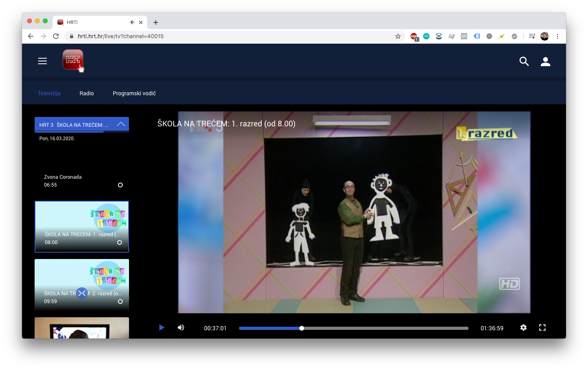Viewport: 588px width, 370px height.
Task: Open video settings gear icon
Action: [x=523, y=327]
